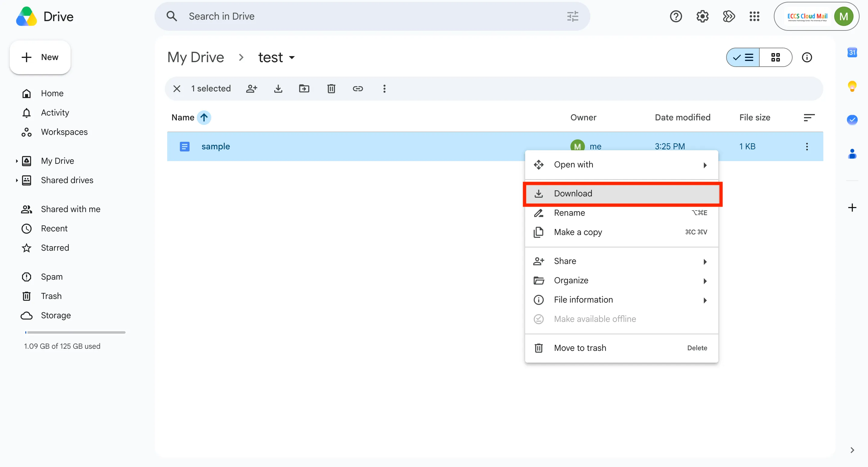This screenshot has height=467, width=868.
Task: Clear selection with the X icon
Action: pyautogui.click(x=177, y=89)
